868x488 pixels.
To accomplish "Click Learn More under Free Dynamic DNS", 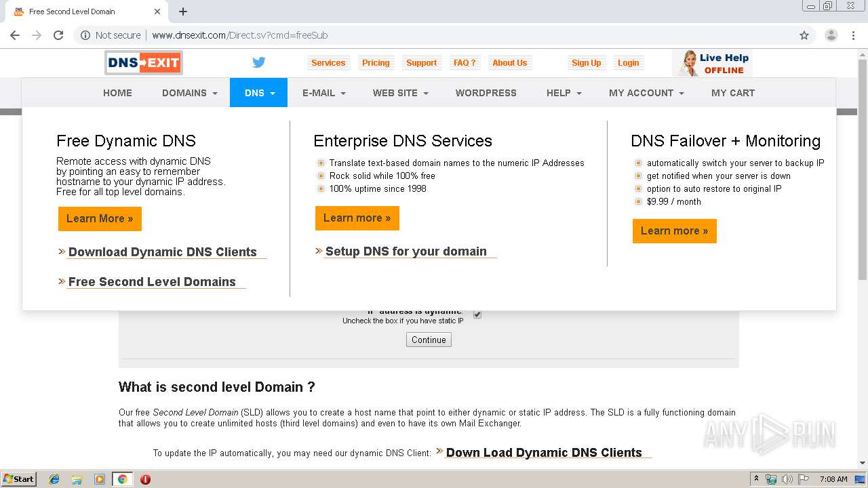I will tap(100, 218).
